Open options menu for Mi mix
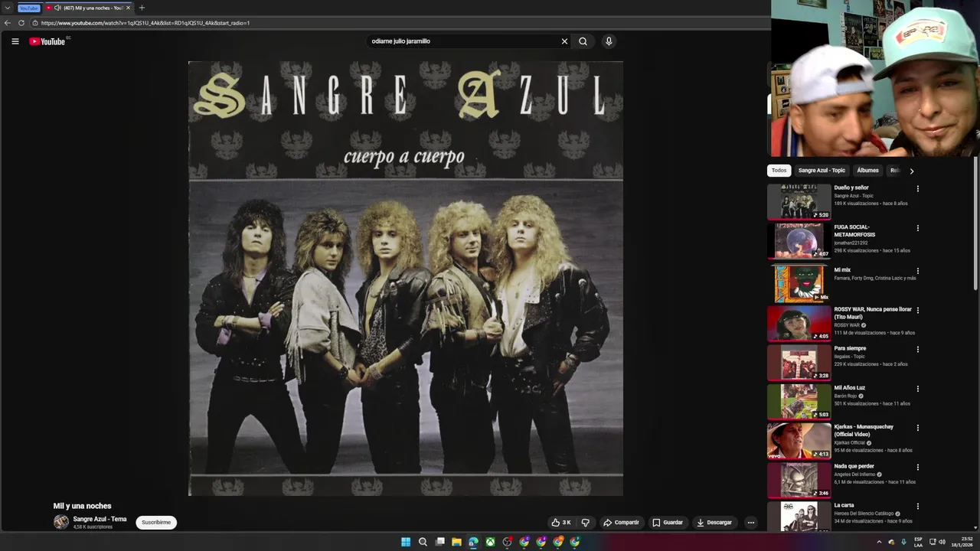 [917, 271]
